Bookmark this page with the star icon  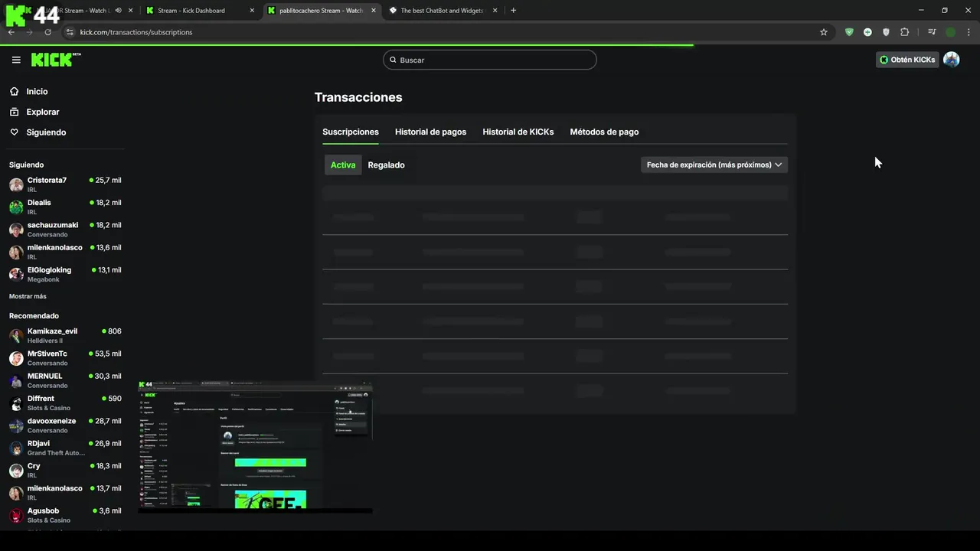point(824,32)
